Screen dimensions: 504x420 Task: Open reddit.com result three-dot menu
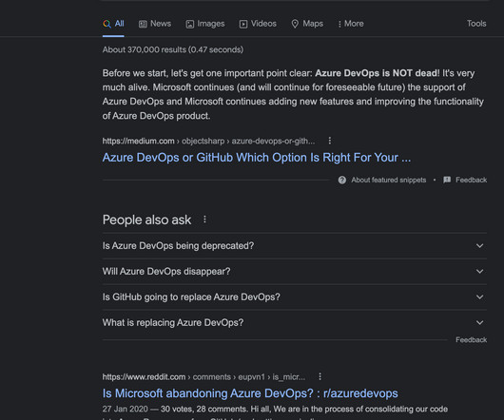(320, 376)
